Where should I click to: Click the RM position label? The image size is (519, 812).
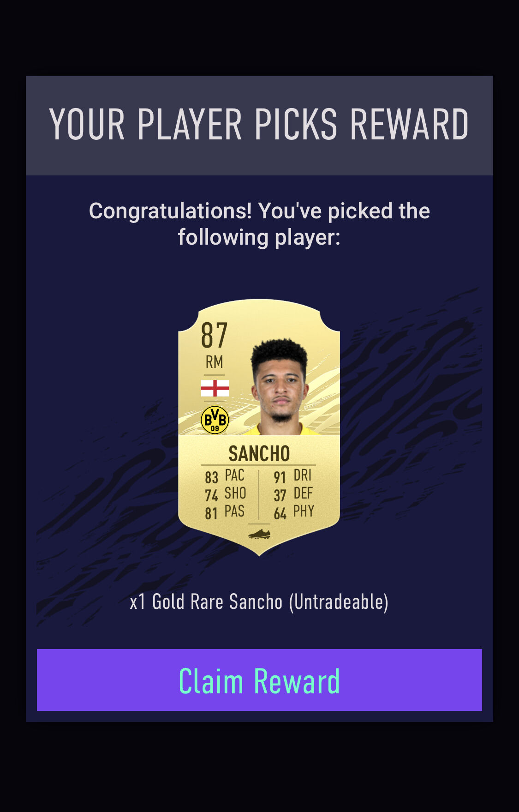[215, 362]
